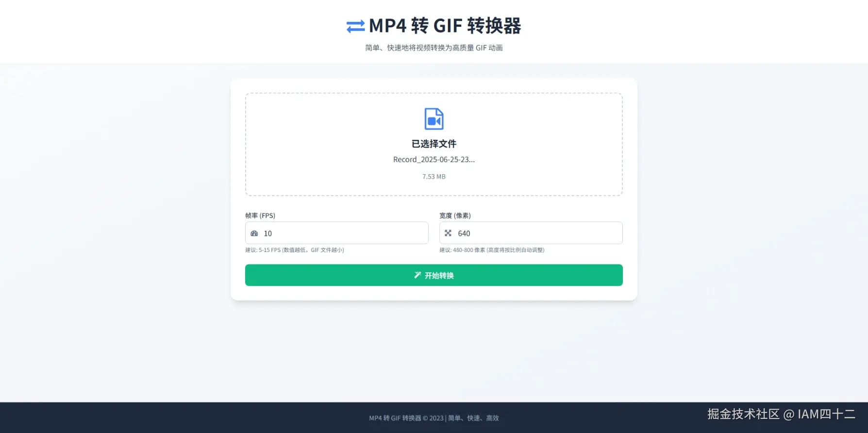Click the expand arrows icon in width field
Image resolution: width=868 pixels, height=433 pixels.
pyautogui.click(x=448, y=233)
